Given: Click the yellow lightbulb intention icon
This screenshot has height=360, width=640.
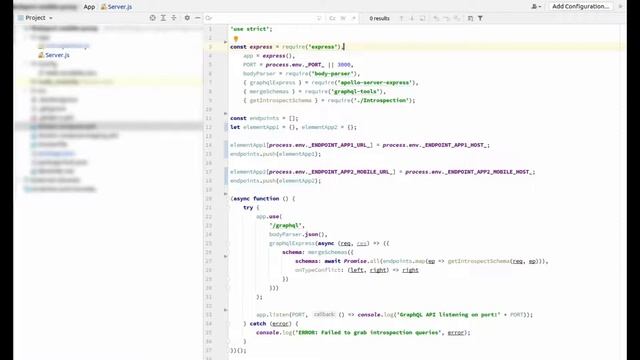Looking at the screenshot, I should pyautogui.click(x=236, y=39).
